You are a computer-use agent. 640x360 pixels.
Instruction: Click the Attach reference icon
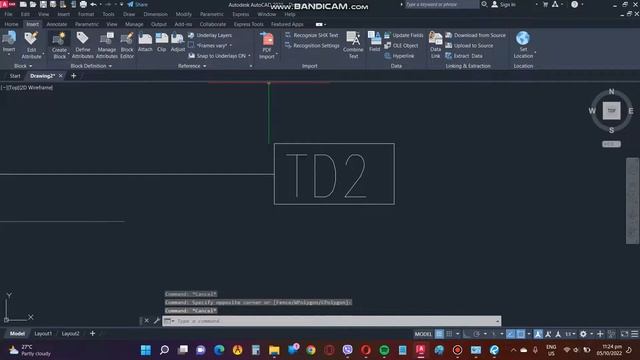[145, 39]
